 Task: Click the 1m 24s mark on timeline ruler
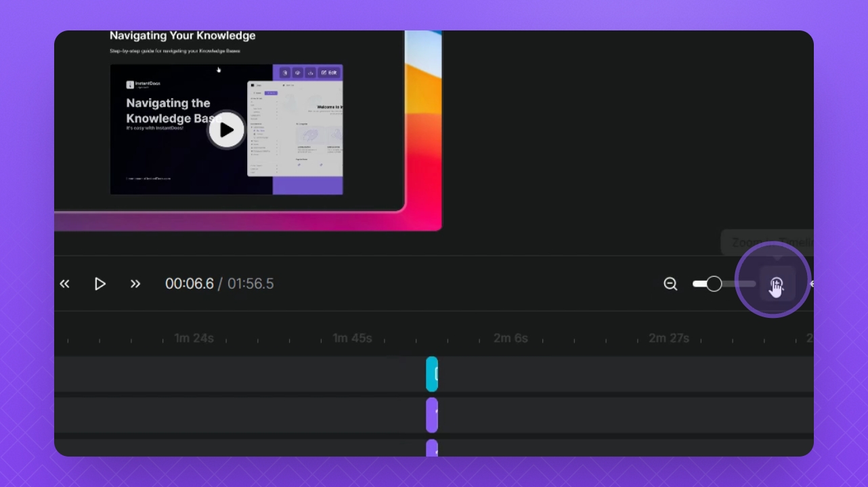[x=194, y=338]
